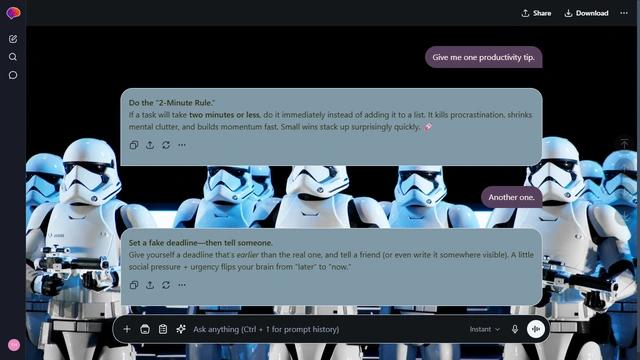Click the Share button
This screenshot has width=640, height=360.
[x=536, y=13]
